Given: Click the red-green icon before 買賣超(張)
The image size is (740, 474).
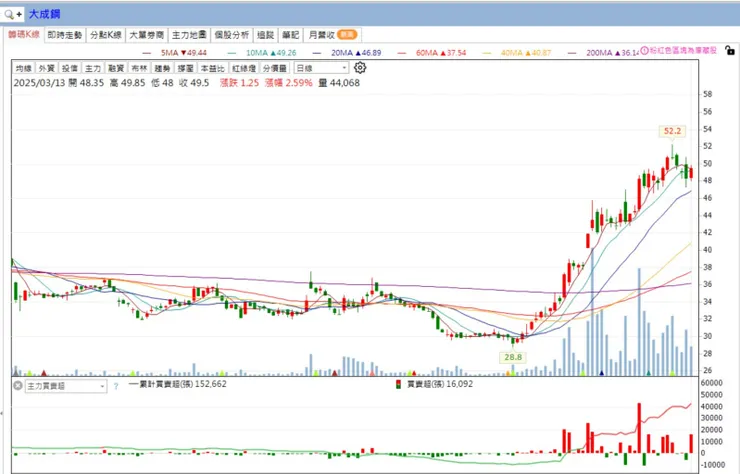Looking at the screenshot, I should click(398, 384).
